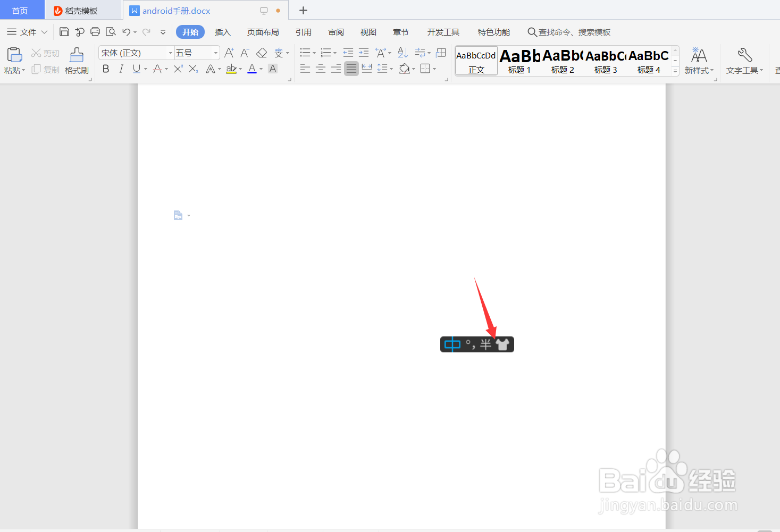The height and width of the screenshot is (532, 780).
Task: Click Copy (复制) button
Action: (x=45, y=70)
